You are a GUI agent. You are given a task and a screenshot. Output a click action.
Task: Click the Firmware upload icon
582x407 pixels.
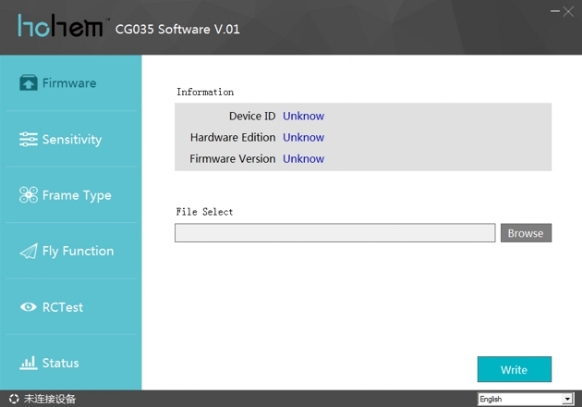28,82
